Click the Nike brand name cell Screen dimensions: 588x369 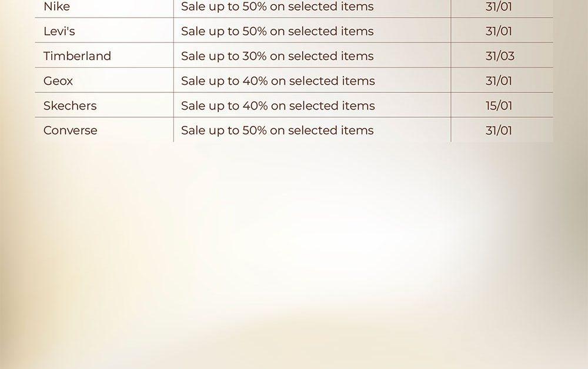(56, 7)
